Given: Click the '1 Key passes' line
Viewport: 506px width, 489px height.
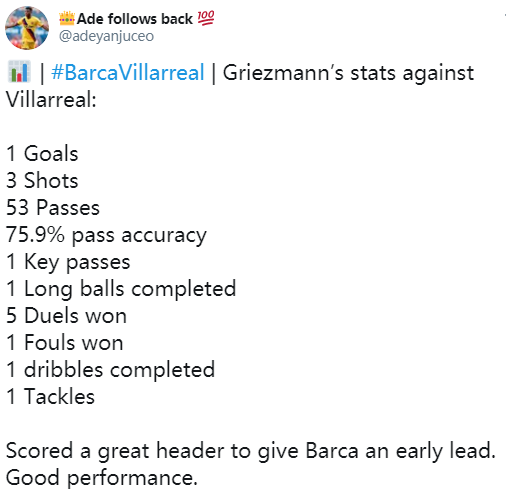Looking at the screenshot, I should click(x=68, y=263).
